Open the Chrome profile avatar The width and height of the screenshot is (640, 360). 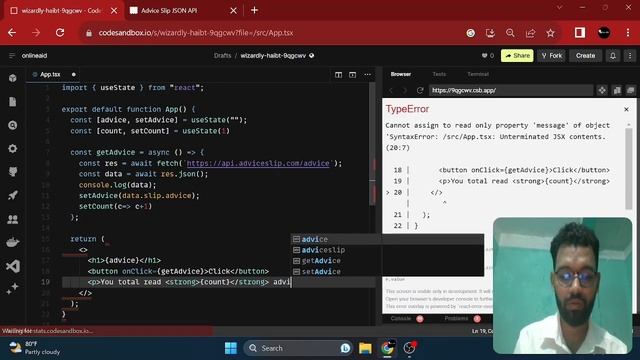pos(604,33)
